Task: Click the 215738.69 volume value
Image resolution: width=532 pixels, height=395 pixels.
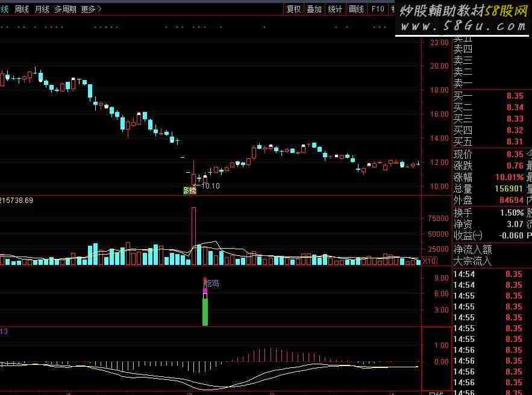Action: point(17,201)
